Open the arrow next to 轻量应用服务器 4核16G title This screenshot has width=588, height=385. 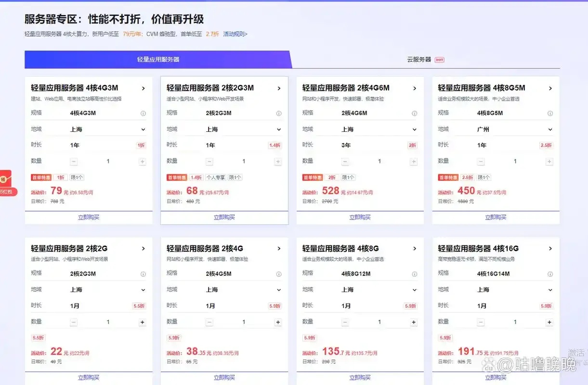click(550, 249)
